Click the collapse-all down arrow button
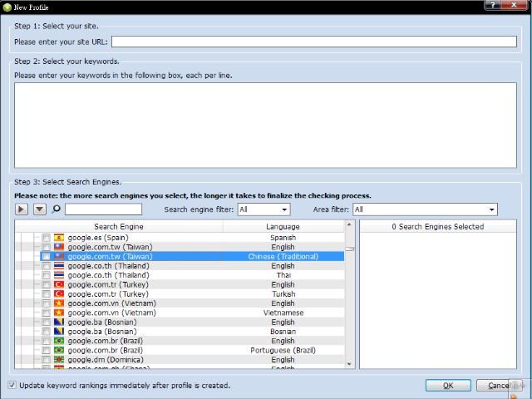This screenshot has width=532, height=399. 39,209
